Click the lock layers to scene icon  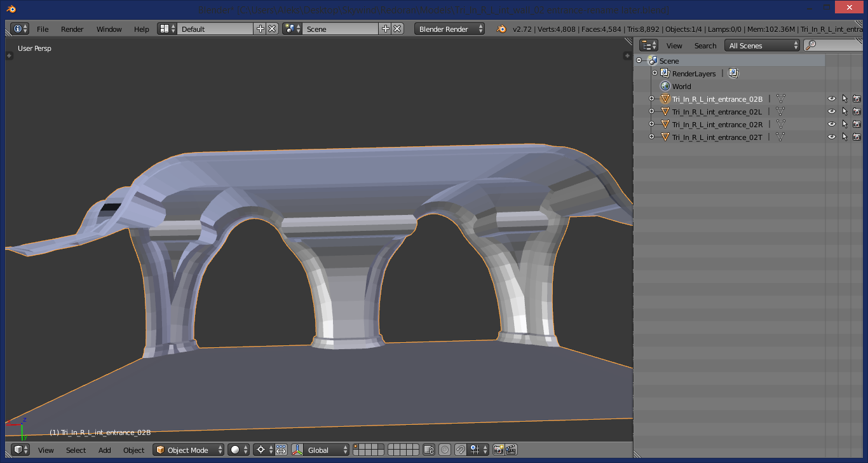coord(428,450)
